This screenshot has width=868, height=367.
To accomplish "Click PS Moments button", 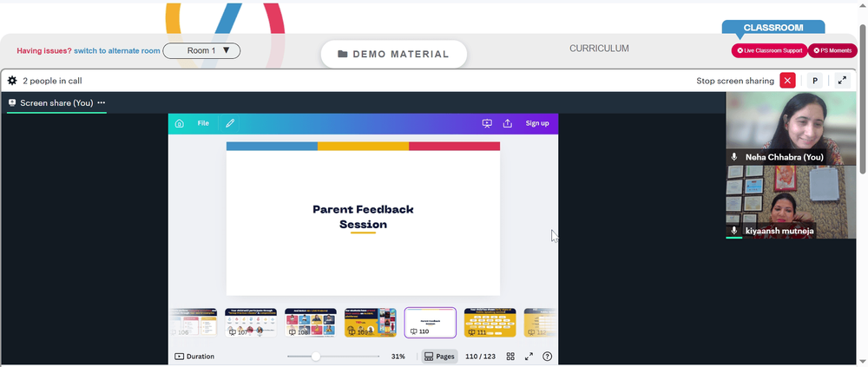I will (x=832, y=51).
